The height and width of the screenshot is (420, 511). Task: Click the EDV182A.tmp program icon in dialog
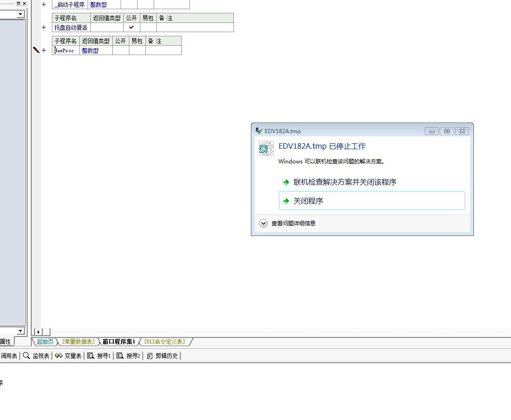[266, 148]
